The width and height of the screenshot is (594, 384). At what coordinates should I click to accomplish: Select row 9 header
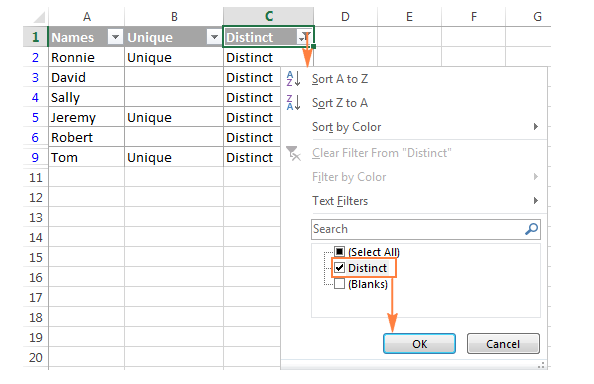point(35,157)
